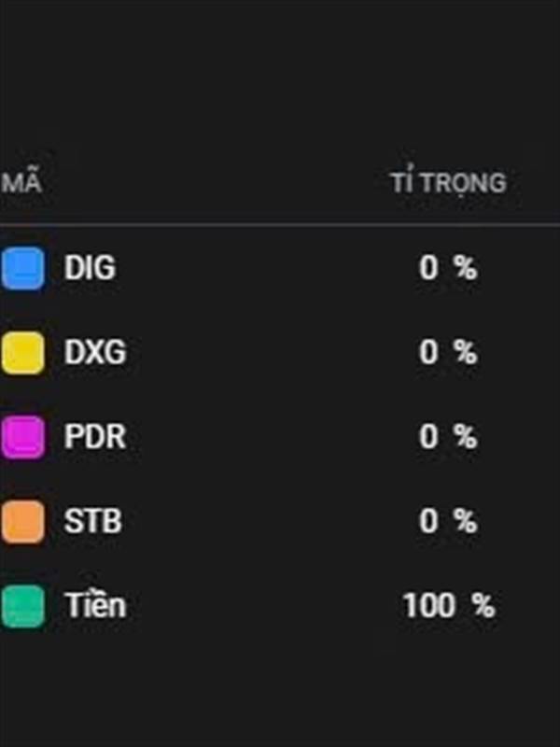Pick the magenta PDR color swatch
This screenshot has width=560, height=747.
tap(22, 437)
